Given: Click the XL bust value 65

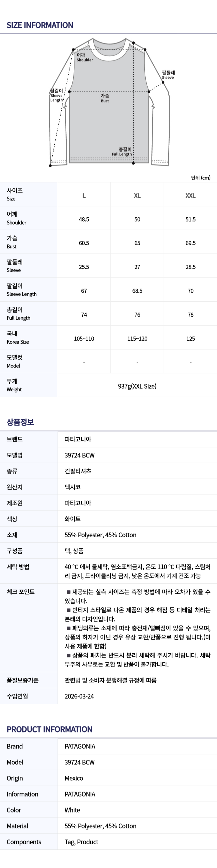Looking at the screenshot, I should [x=137, y=243].
